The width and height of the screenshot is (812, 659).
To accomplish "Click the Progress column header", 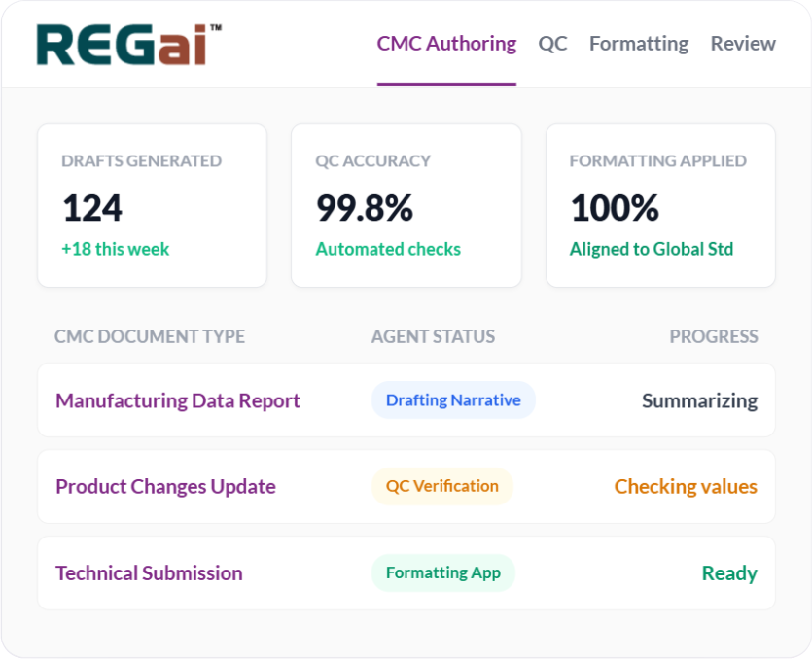I will [x=713, y=336].
